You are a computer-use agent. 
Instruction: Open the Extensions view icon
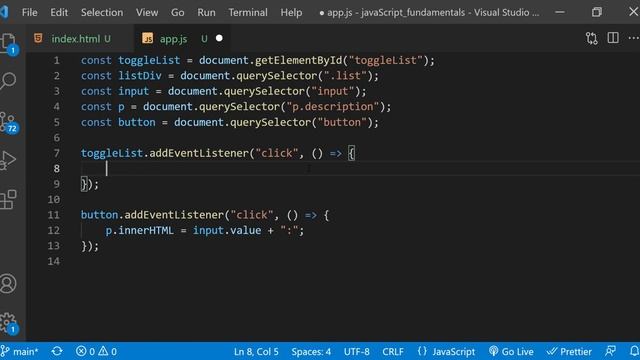click(8, 200)
